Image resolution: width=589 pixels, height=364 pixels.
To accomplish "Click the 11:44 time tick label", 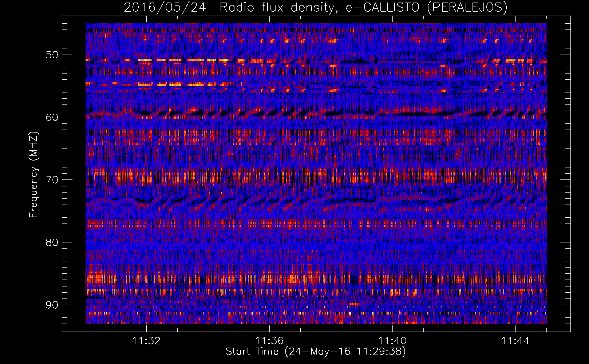I will point(515,341).
